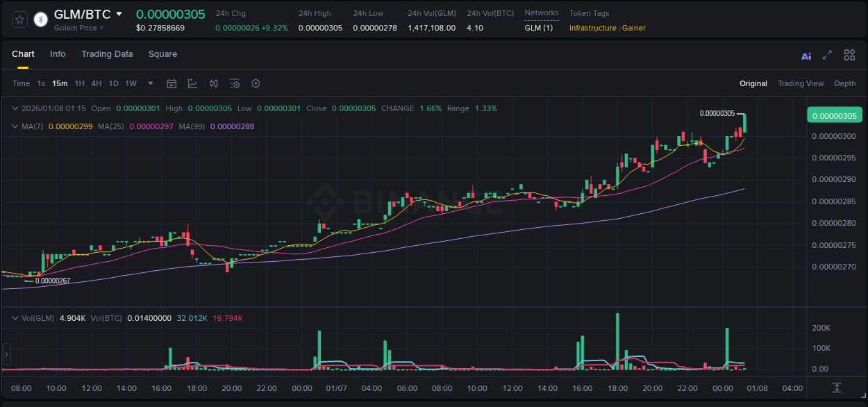View the Gainer token tag
Screen dimensions: 868x407
(633, 28)
